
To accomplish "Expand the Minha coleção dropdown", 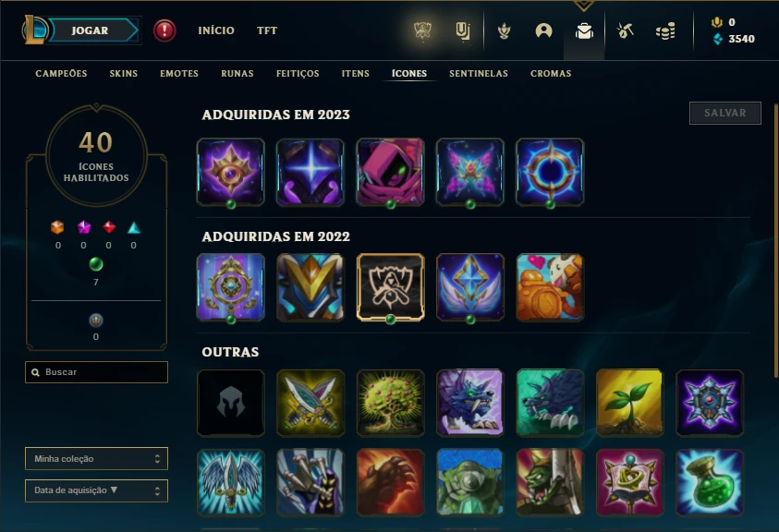I will coord(96,458).
